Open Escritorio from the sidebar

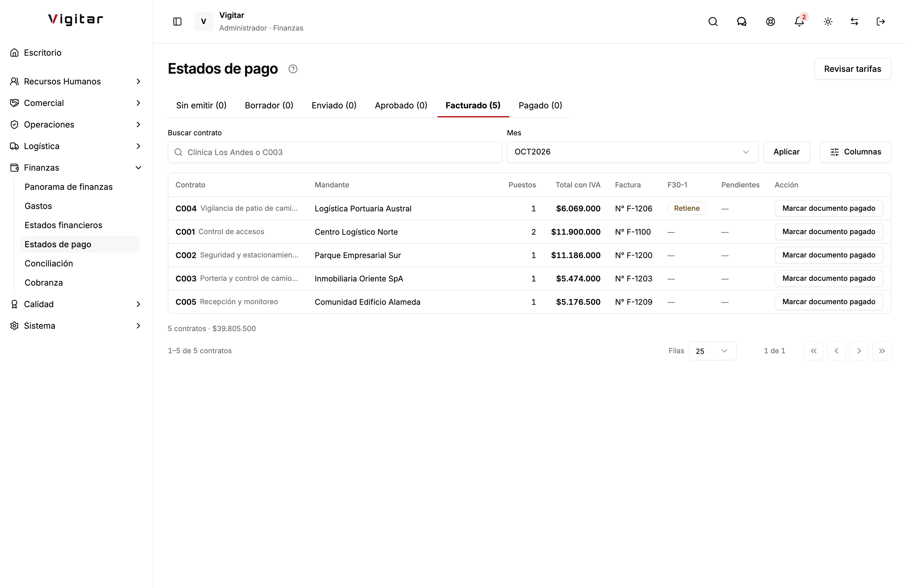tap(76, 52)
